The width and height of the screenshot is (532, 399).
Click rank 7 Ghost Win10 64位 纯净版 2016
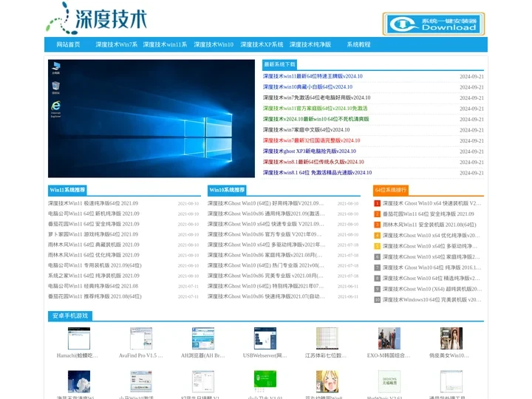pyautogui.click(x=432, y=267)
